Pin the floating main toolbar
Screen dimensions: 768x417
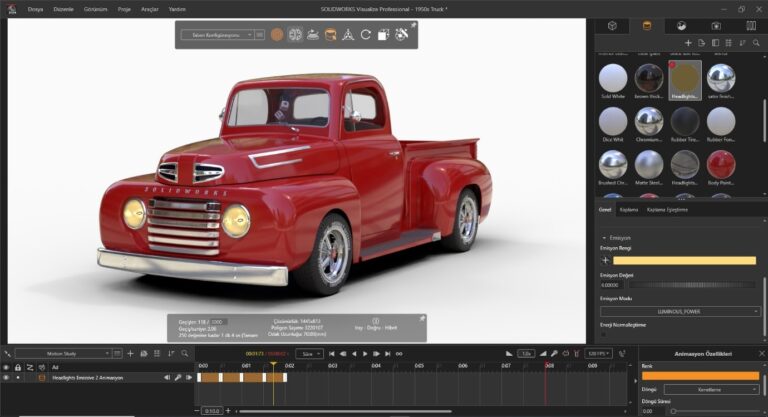click(414, 25)
